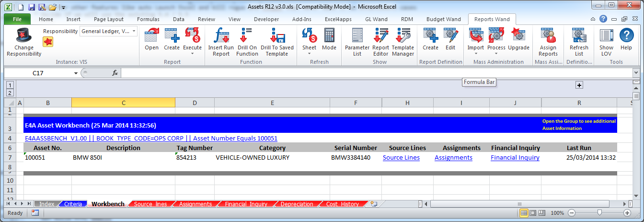Open the Name Box dropdown arrow
This screenshot has width=644, height=222.
coord(76,73)
